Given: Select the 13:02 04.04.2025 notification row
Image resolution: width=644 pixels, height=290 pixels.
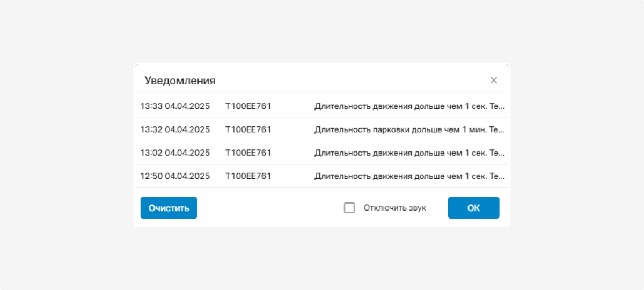Looking at the screenshot, I should (x=322, y=153).
